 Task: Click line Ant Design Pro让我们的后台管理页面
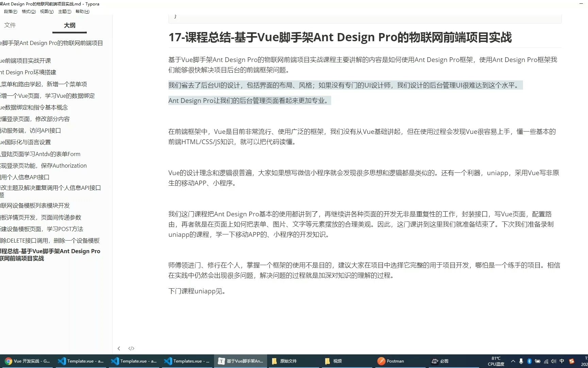click(249, 101)
